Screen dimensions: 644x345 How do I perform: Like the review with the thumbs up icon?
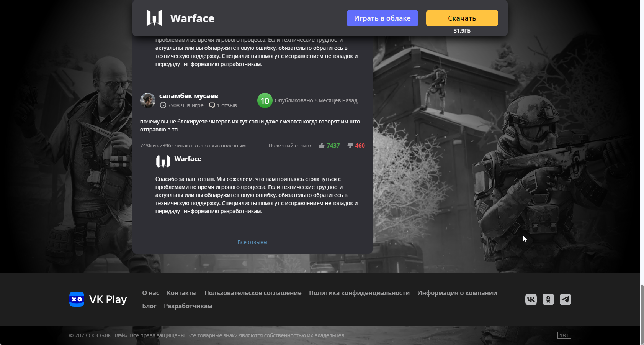pyautogui.click(x=322, y=145)
